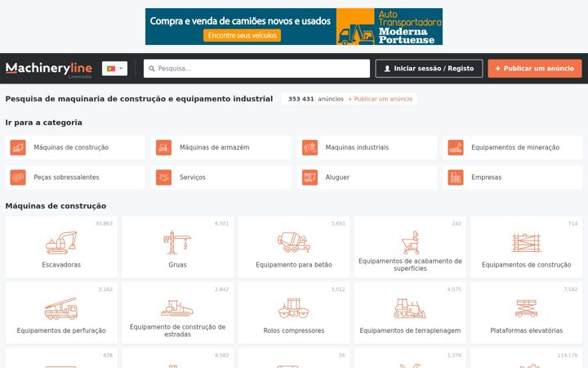588x368 pixels.
Task: Open the Máquinas de armazém category
Action: point(215,147)
